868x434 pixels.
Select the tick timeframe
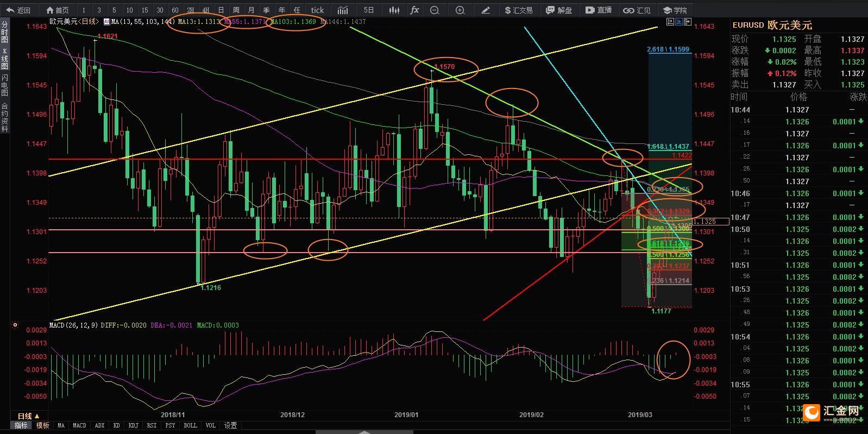point(317,10)
